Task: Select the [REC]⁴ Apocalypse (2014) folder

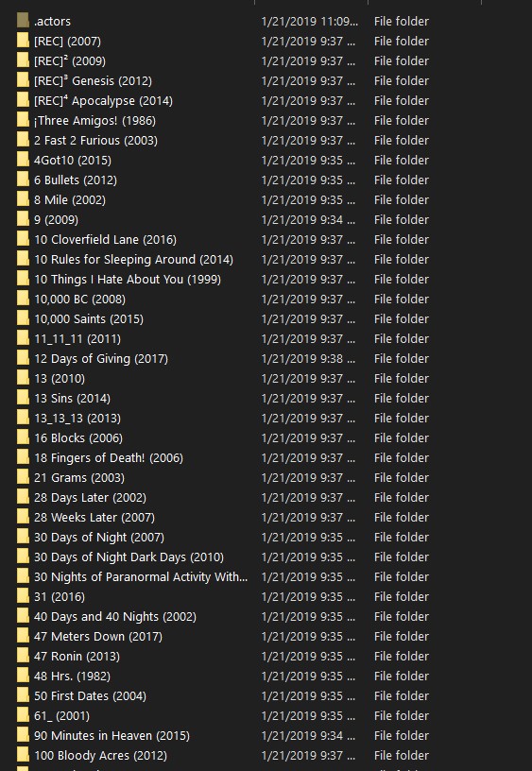Action: click(103, 100)
